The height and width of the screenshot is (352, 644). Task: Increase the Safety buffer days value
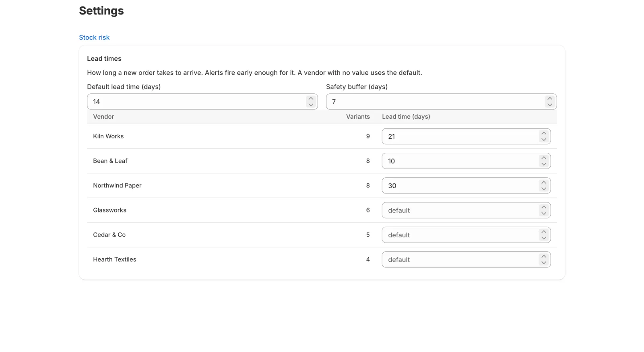550,99
